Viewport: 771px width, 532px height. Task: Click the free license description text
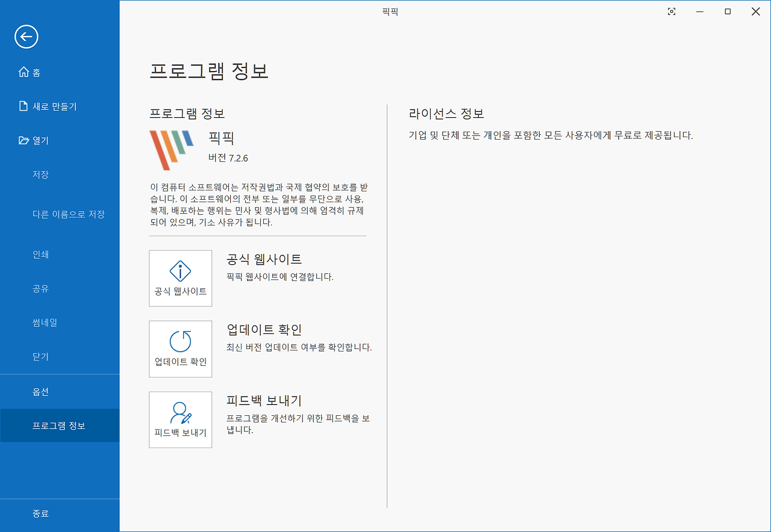[551, 135]
